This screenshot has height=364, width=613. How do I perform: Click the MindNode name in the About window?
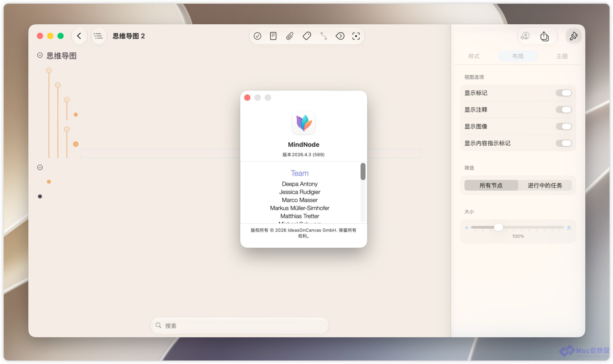point(304,144)
